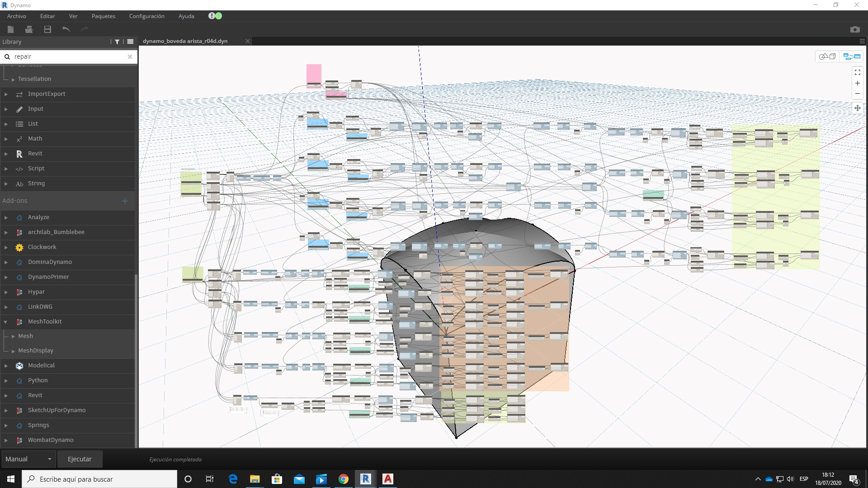Open the Manual run mode dropdown

[28, 459]
